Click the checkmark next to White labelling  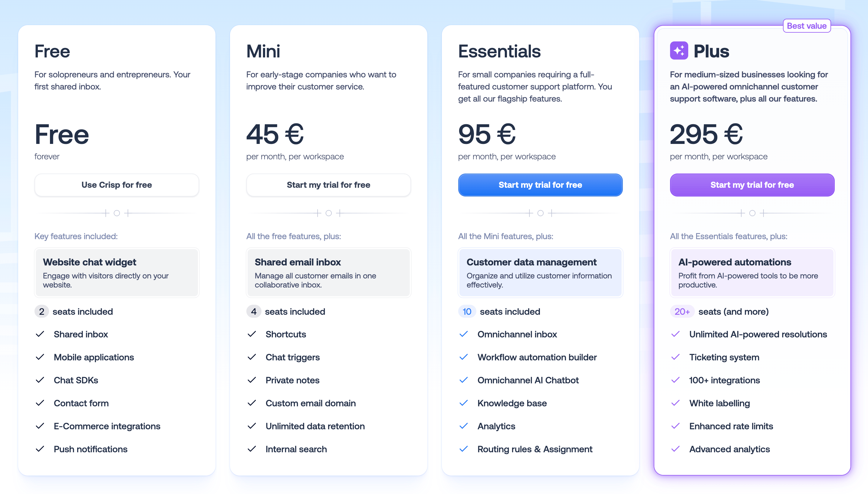(x=676, y=403)
